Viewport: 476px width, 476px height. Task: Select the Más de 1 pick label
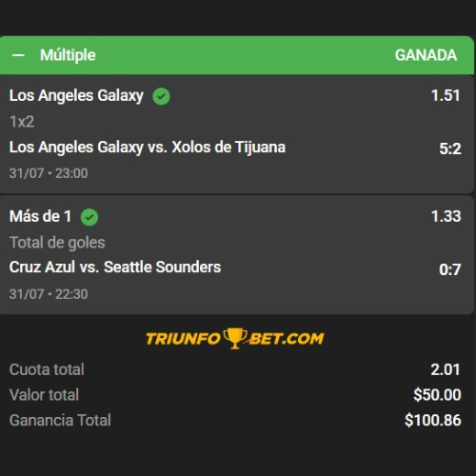point(40,216)
